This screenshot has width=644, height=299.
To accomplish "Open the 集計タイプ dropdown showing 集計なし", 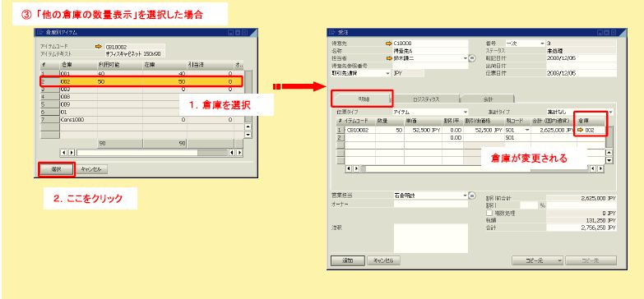I will coord(611,112).
